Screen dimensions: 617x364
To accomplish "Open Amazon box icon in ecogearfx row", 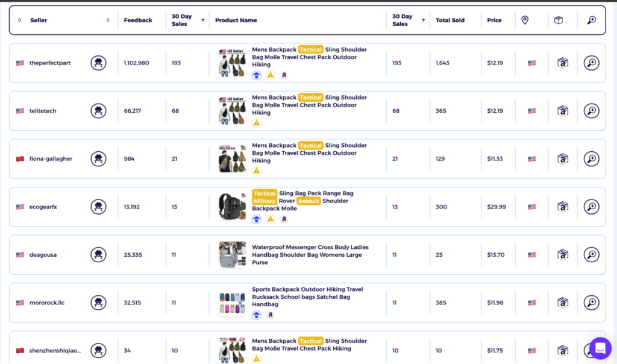I will (563, 207).
